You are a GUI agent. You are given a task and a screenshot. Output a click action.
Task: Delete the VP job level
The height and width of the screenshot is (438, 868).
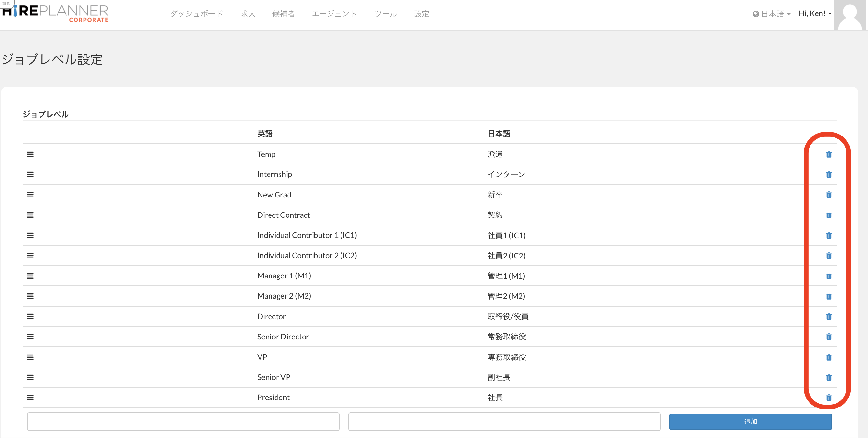pyautogui.click(x=828, y=357)
